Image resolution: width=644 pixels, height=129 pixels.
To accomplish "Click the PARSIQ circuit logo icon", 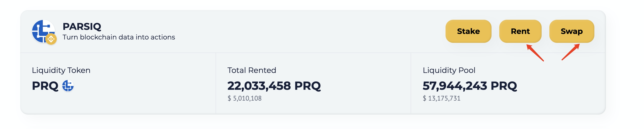I will pyautogui.click(x=42, y=30).
